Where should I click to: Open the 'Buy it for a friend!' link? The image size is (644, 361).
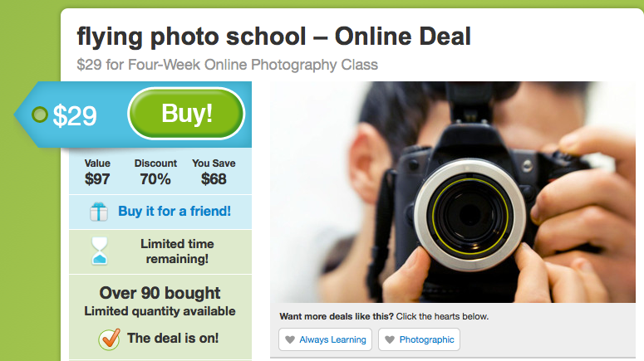tap(175, 212)
